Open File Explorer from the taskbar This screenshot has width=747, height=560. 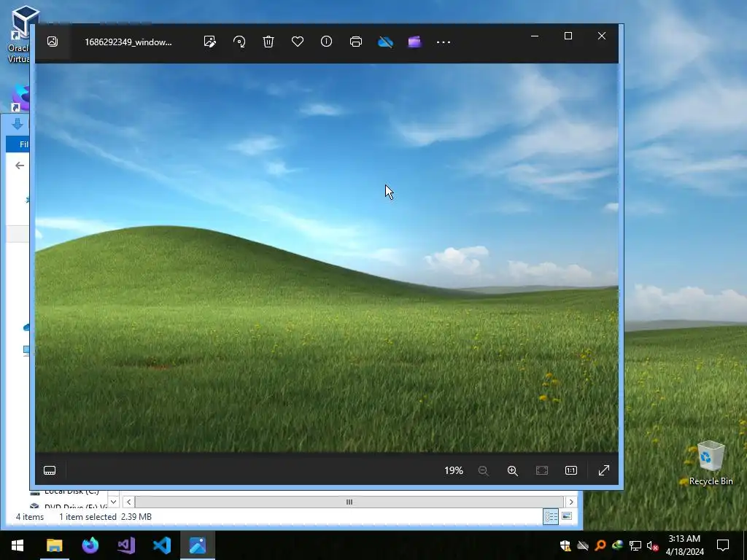54,545
